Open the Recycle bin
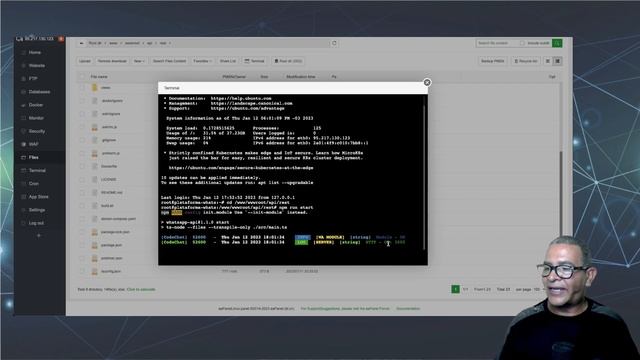Image resolution: width=640 pixels, height=360 pixels. coord(526,61)
